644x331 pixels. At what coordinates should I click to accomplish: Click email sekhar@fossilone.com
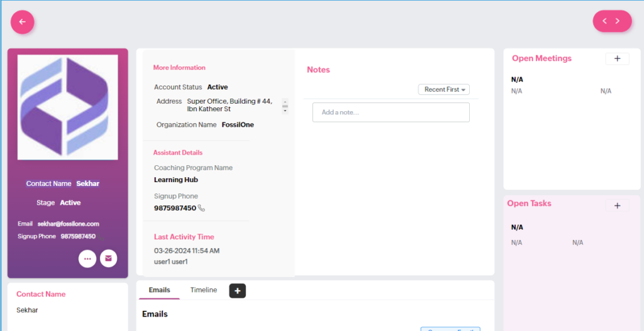68,224
